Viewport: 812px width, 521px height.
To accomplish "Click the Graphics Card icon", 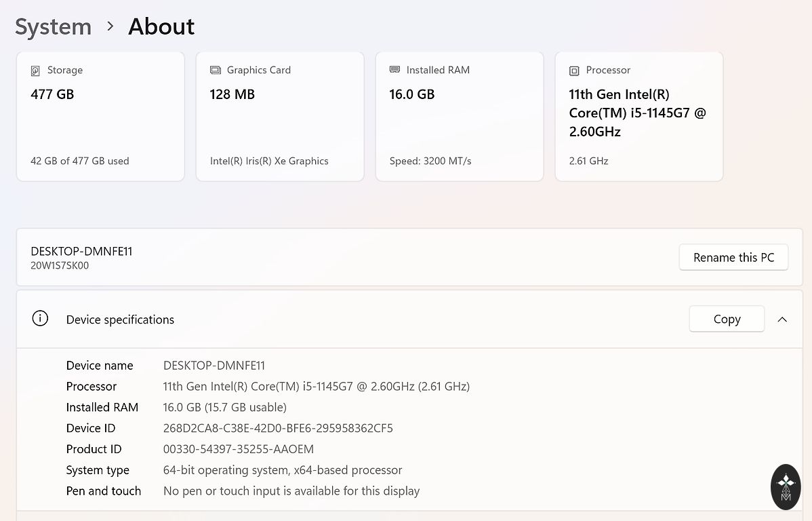I will pyautogui.click(x=216, y=70).
